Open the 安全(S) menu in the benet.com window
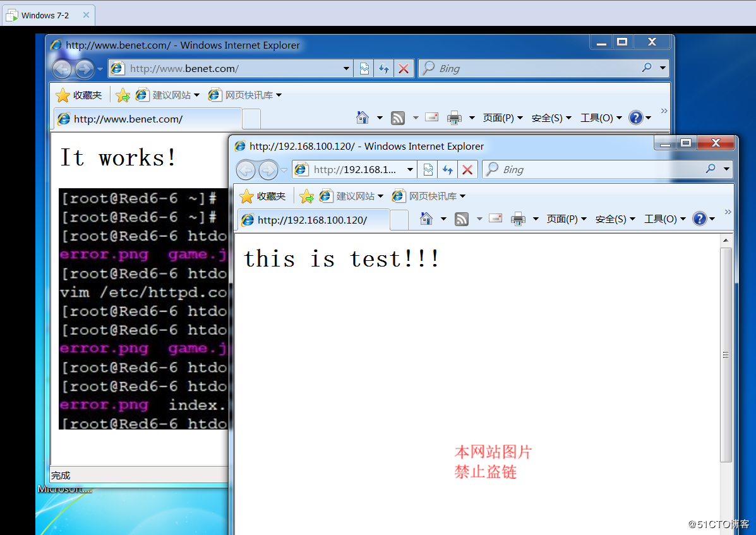Screen dimensions: 756x535 click(x=551, y=118)
